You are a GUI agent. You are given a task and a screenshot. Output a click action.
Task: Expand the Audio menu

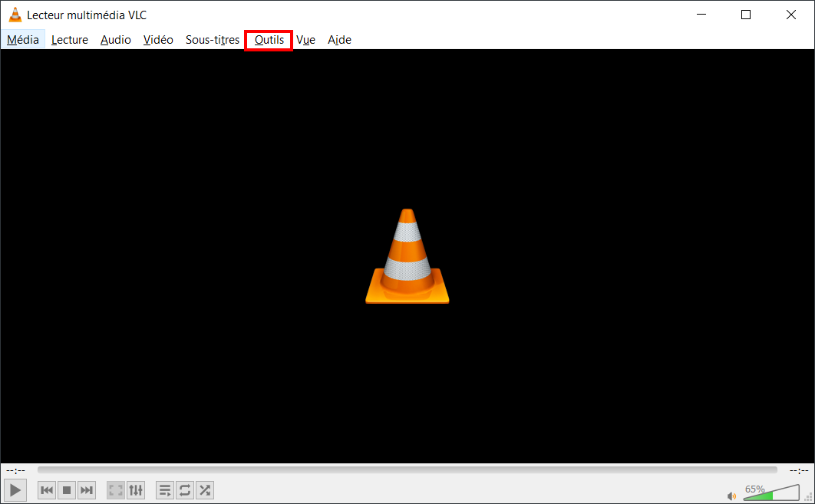point(115,39)
